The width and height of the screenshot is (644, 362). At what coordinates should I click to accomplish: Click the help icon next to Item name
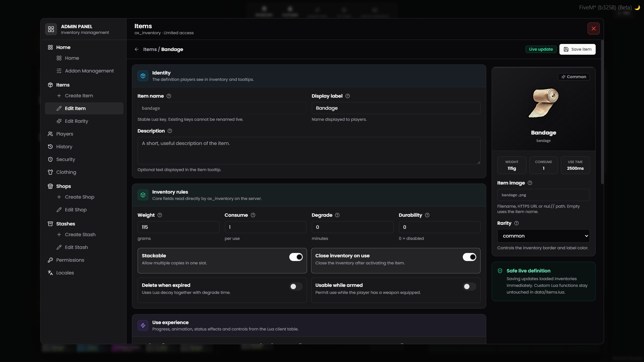[x=169, y=96]
